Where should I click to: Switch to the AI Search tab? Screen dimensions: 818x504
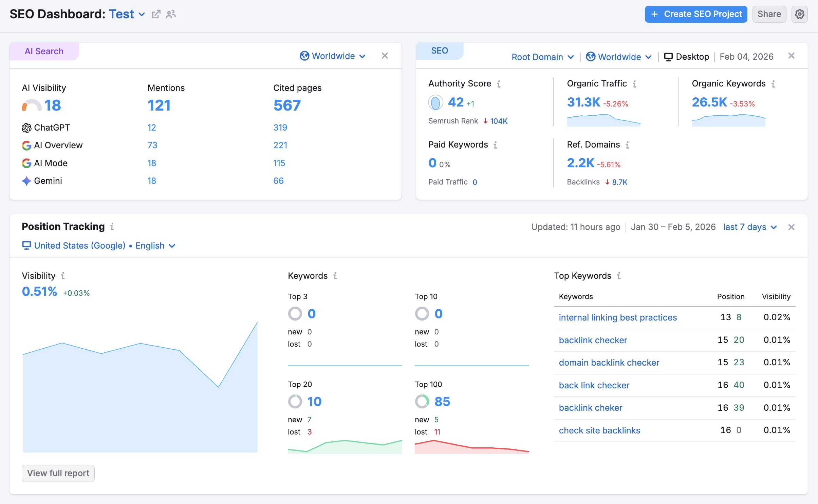coord(44,51)
